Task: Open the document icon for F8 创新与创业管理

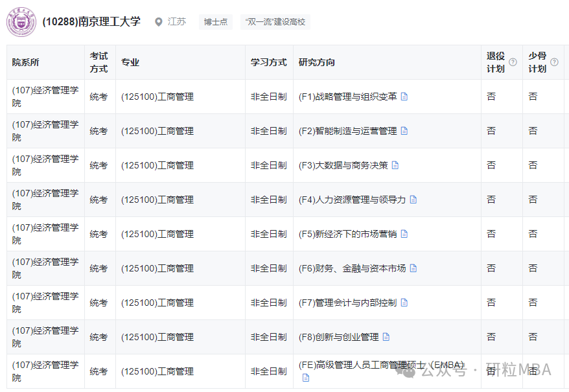Action: pyautogui.click(x=386, y=337)
